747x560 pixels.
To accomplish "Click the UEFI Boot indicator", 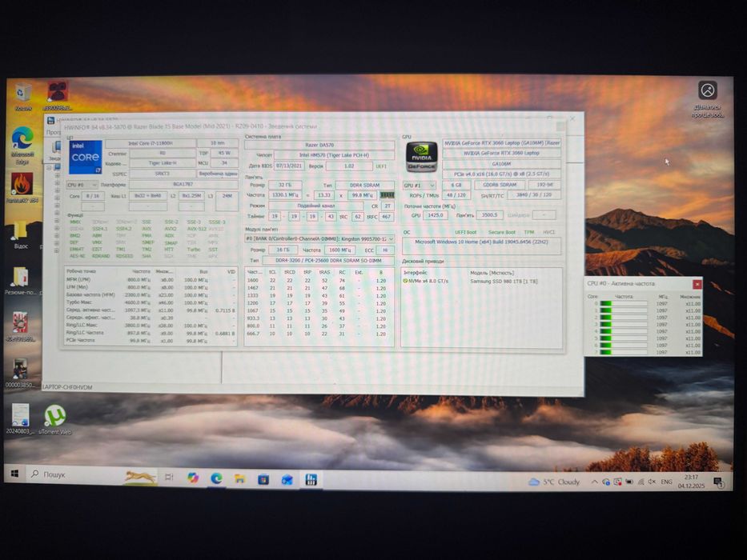I will click(x=465, y=232).
